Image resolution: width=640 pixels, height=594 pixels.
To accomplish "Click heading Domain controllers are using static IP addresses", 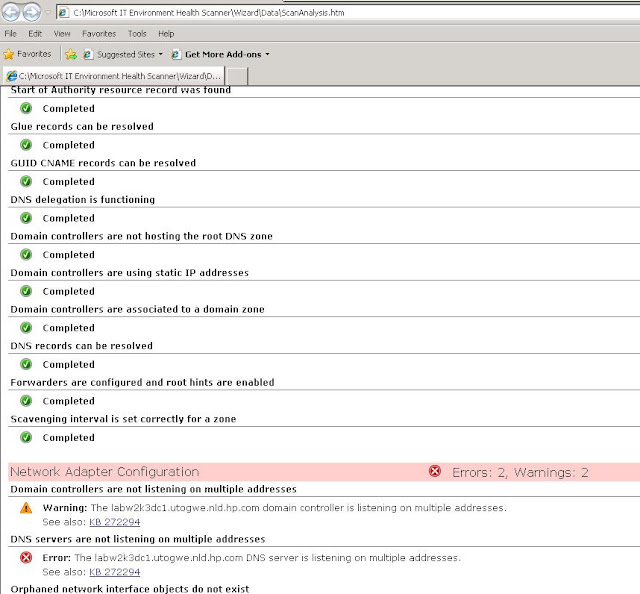I will (x=130, y=273).
